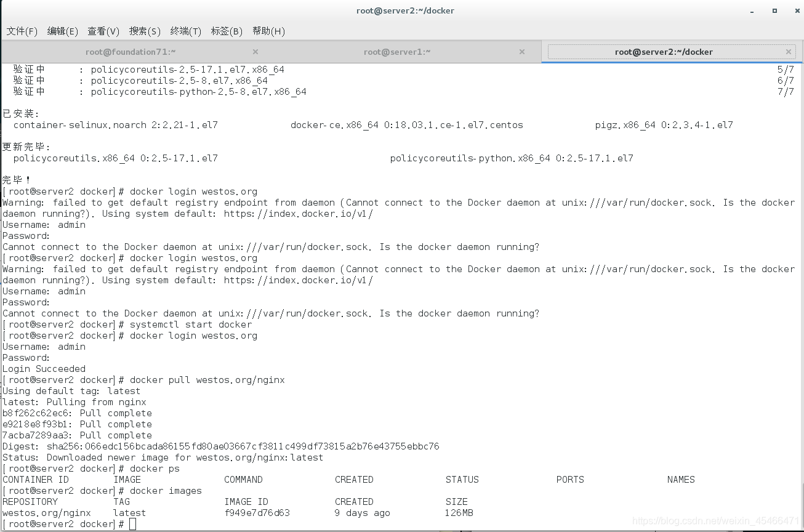The image size is (804, 532).
Task: Click 'docker-ce.x86_64' package entry
Action: pos(407,125)
